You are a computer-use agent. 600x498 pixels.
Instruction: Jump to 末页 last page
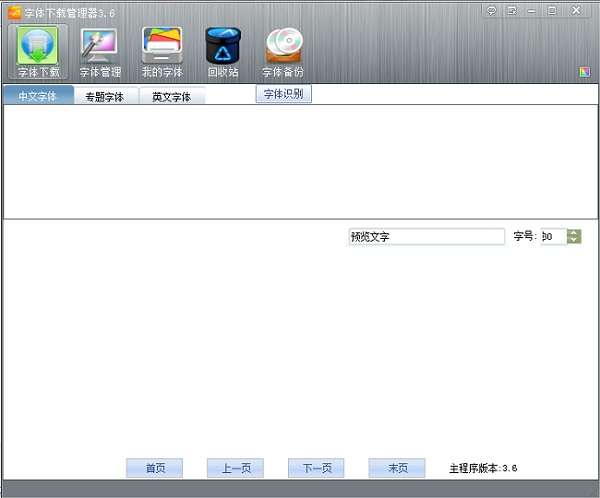coord(397,468)
